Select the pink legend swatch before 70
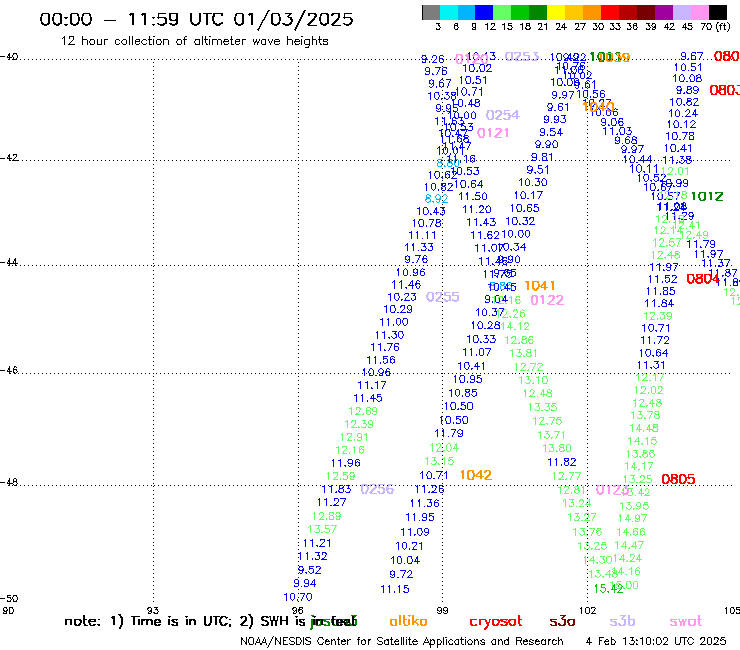 700,12
